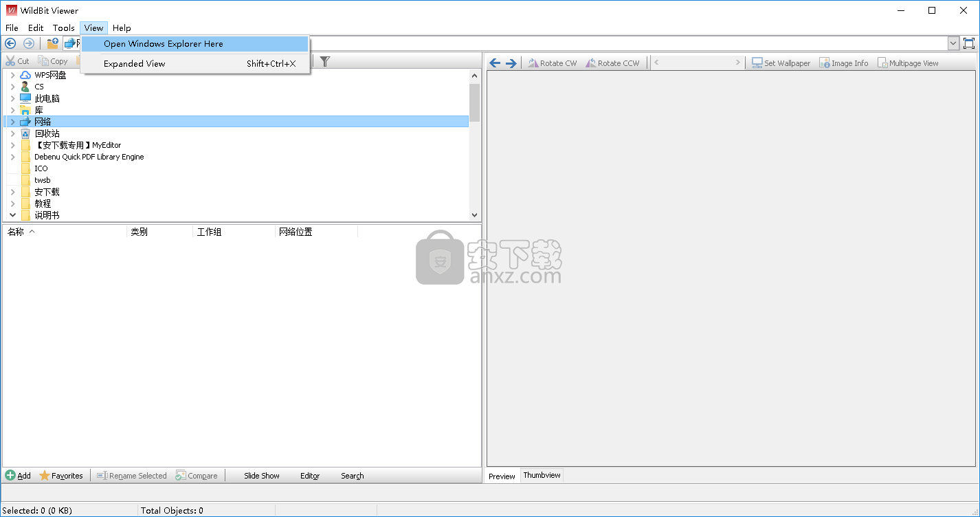980x517 pixels.
Task: Start the Slide Show
Action: tap(262, 476)
